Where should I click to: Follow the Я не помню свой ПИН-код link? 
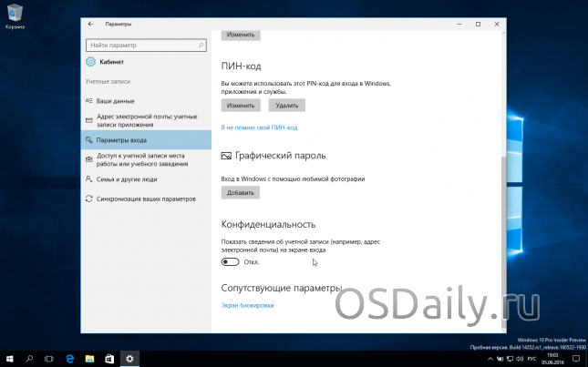(260, 128)
